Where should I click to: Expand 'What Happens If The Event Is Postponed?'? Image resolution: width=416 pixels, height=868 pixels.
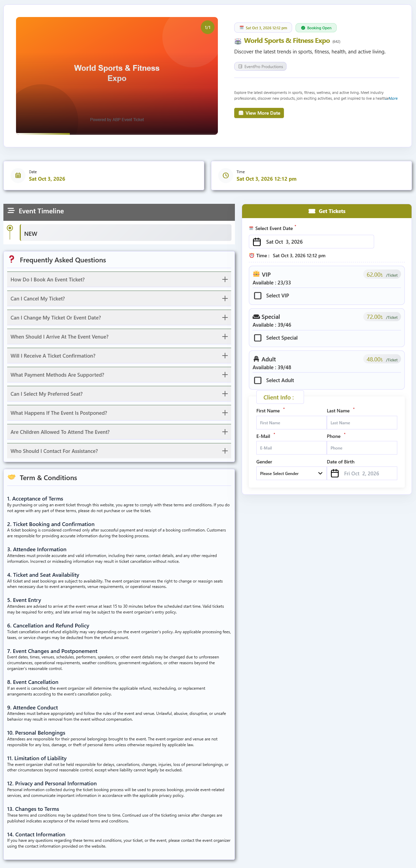point(119,413)
